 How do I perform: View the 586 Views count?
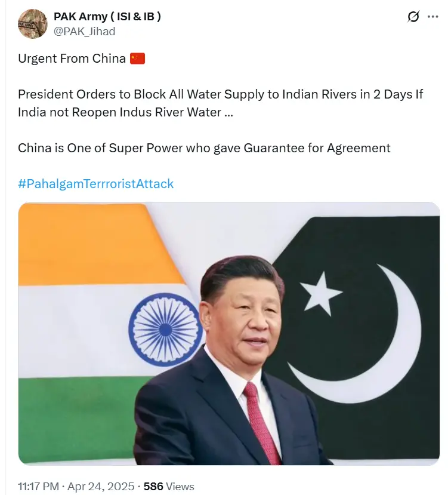pos(169,487)
